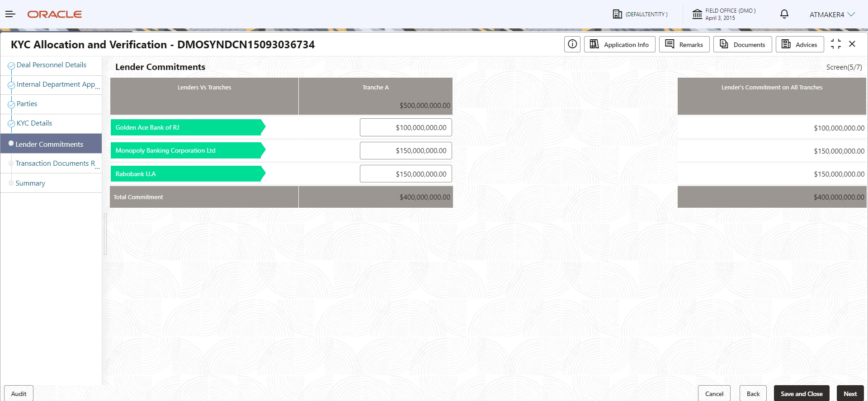This screenshot has width=868, height=401.
Task: Click the Tranche A column header
Action: click(x=375, y=87)
